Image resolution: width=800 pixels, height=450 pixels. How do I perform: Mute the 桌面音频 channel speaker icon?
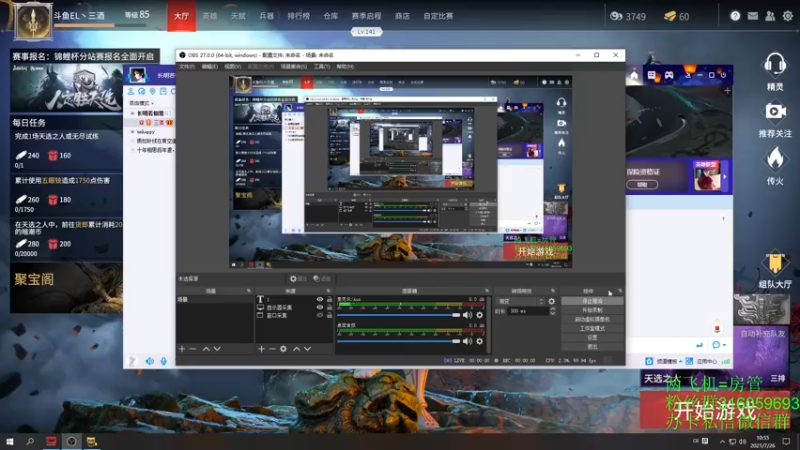point(467,341)
